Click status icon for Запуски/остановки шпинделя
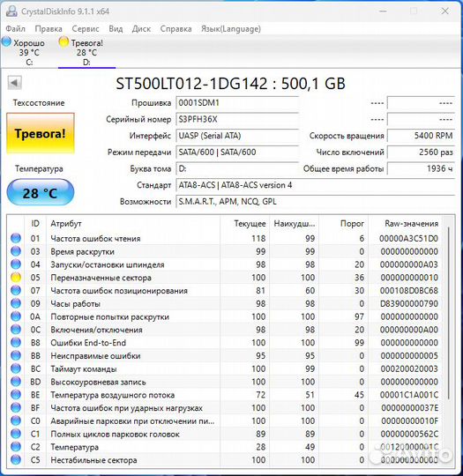The width and height of the screenshot is (463, 476). pos(16,264)
